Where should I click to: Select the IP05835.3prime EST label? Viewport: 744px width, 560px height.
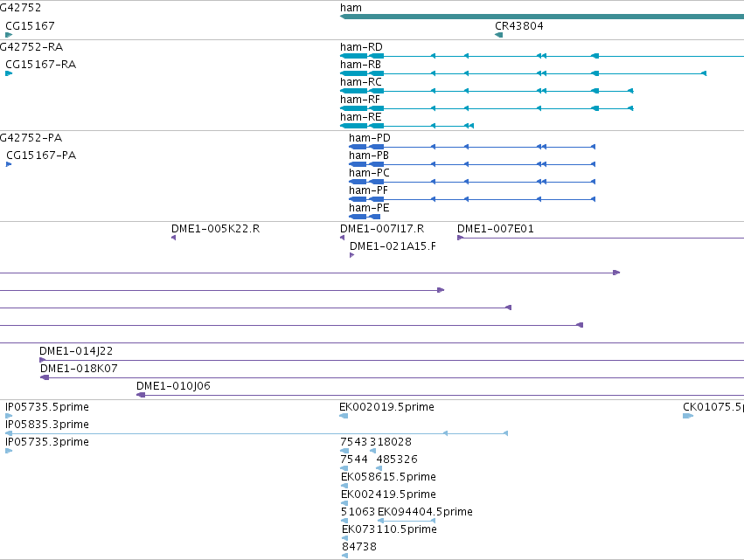tap(47, 425)
